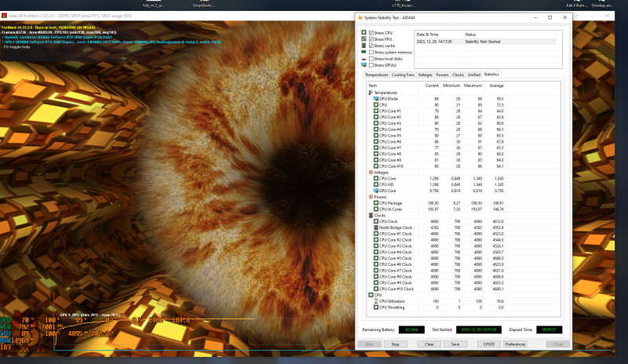Click the chip icon beside CPU Core #1
This screenshot has height=364, width=628.
(x=376, y=111)
